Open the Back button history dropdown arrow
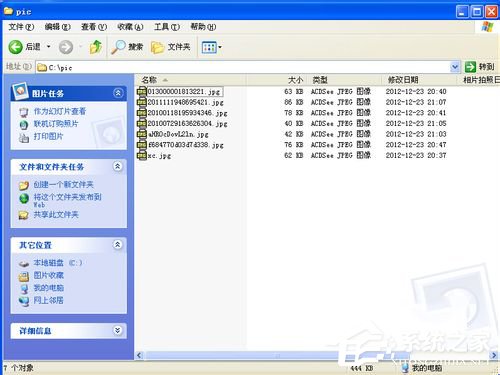This screenshot has width=500, height=375. (x=49, y=47)
